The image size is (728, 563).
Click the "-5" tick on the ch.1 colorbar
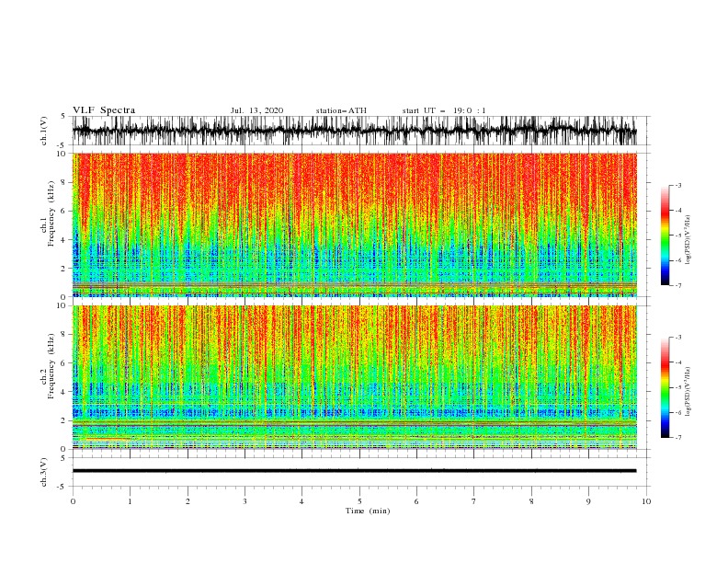(x=677, y=236)
